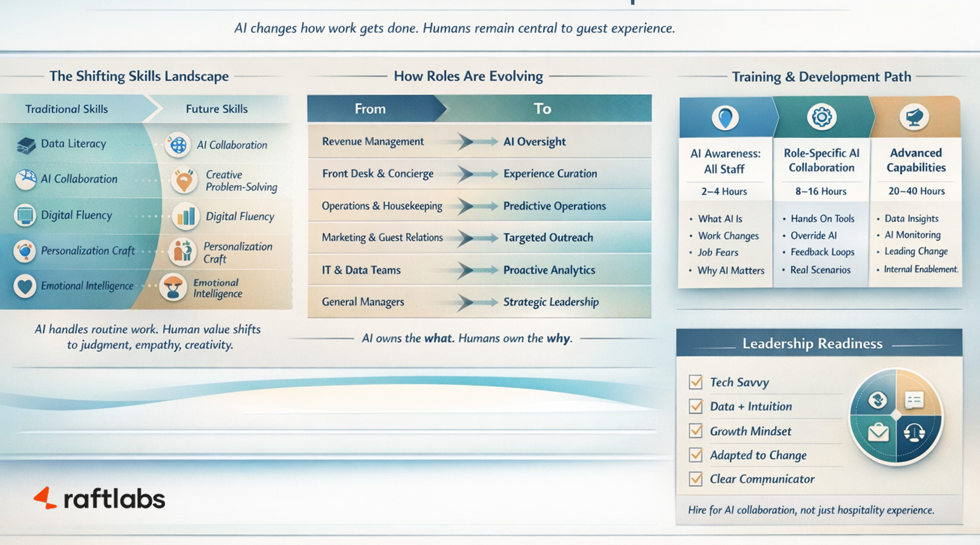
Task: Select the Traditional Skills tab header
Action: point(67,109)
